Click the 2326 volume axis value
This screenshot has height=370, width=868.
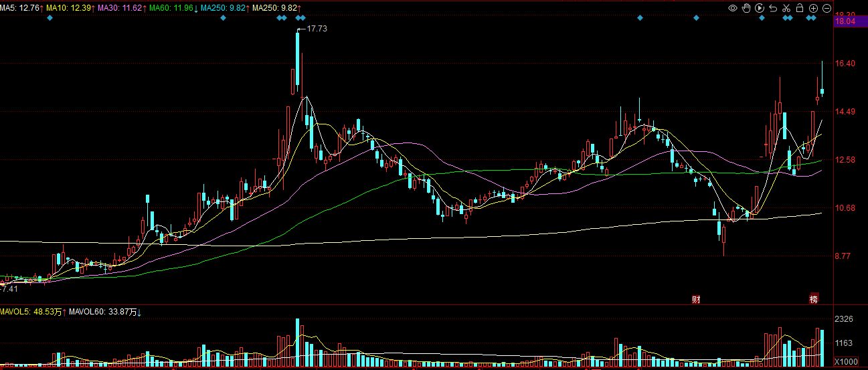coord(845,319)
